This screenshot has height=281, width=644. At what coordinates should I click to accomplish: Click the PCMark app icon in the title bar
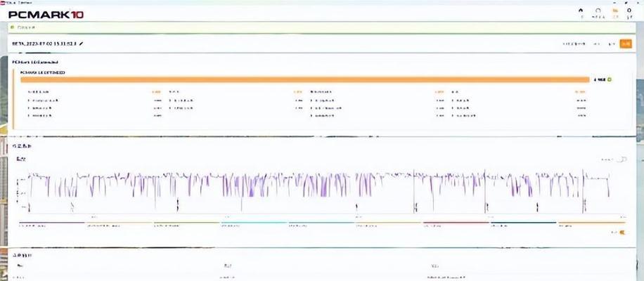pyautogui.click(x=2, y=2)
